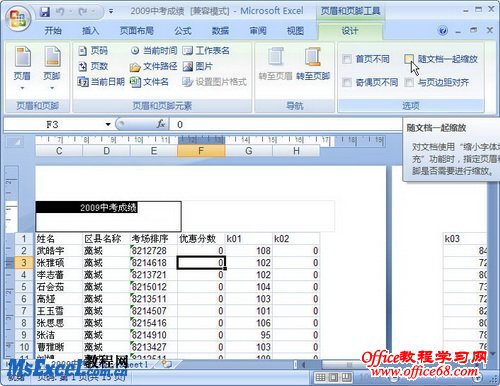Screen dimensions: 500x386
Task: Save the workbook with the floppy disk icon
Action: [45, 12]
